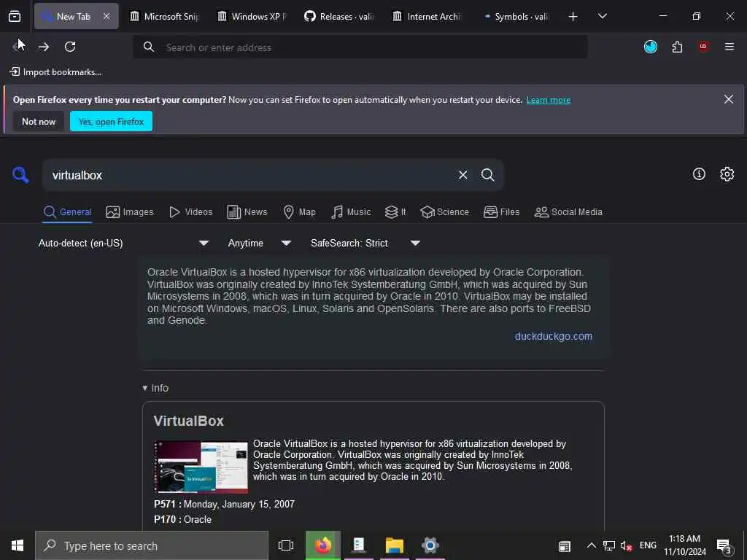
Task: Open the document app on taskbar
Action: [x=359, y=545]
